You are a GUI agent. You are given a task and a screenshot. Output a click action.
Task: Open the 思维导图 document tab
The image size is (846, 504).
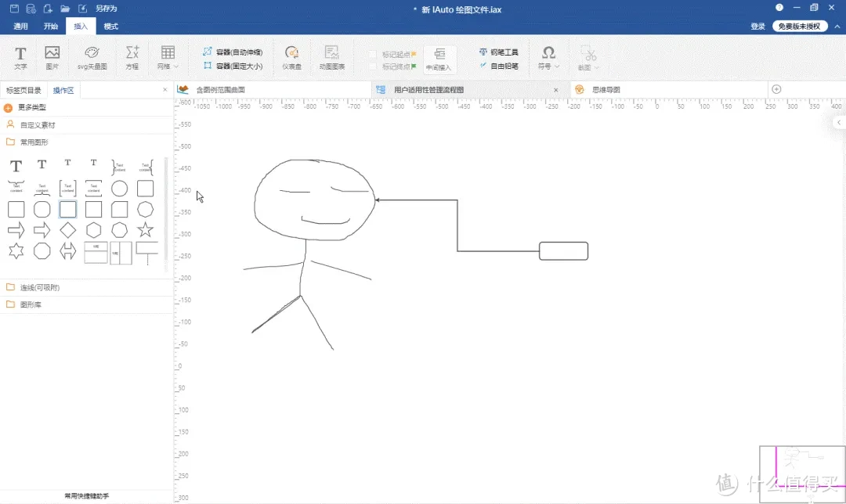(x=606, y=90)
